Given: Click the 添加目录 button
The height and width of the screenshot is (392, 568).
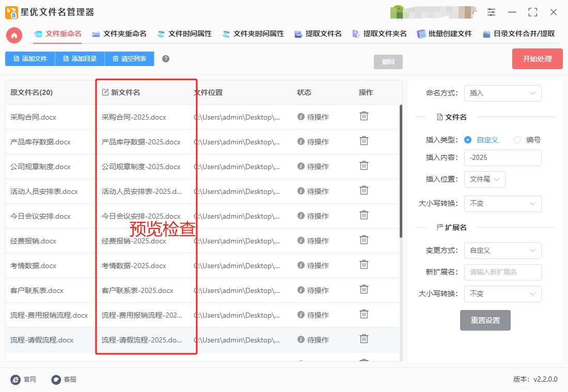Looking at the screenshot, I should pyautogui.click(x=80, y=59).
